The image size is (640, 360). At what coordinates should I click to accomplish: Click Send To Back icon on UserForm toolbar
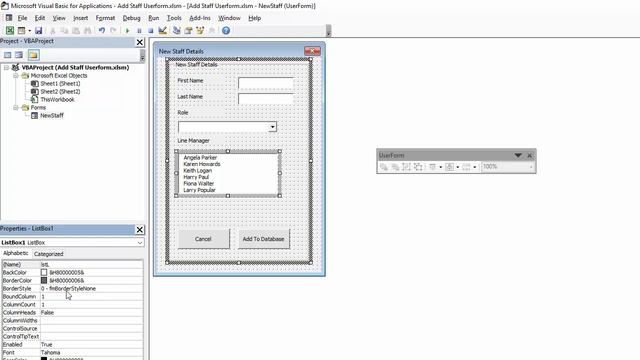(x=395, y=167)
